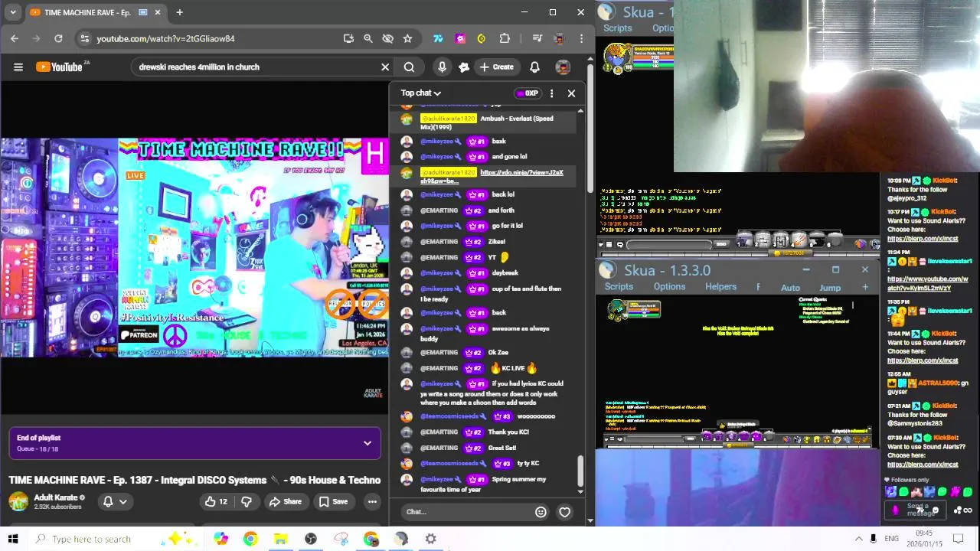
Task: Select Jump in lower Skua window
Action: coord(830,288)
